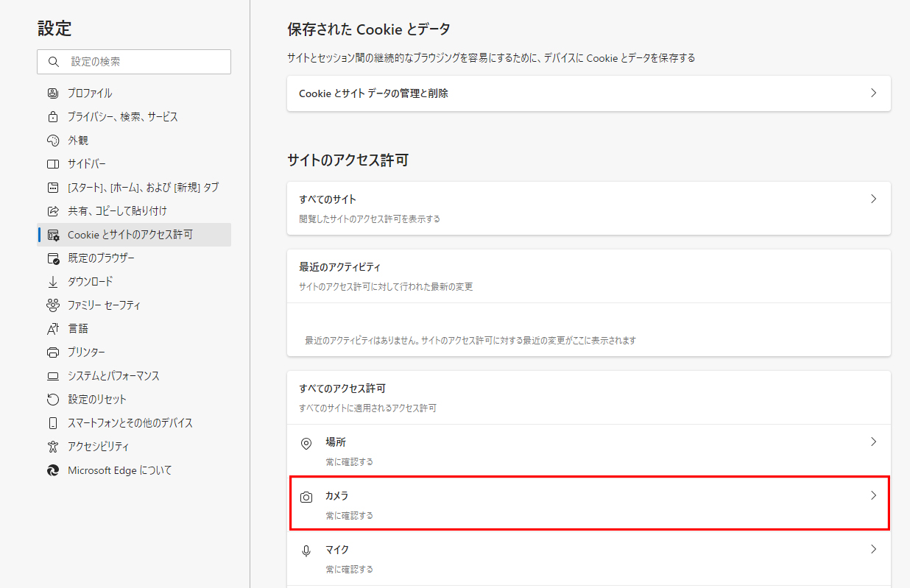Click the プリンター printer icon
910x588 pixels.
52,353
